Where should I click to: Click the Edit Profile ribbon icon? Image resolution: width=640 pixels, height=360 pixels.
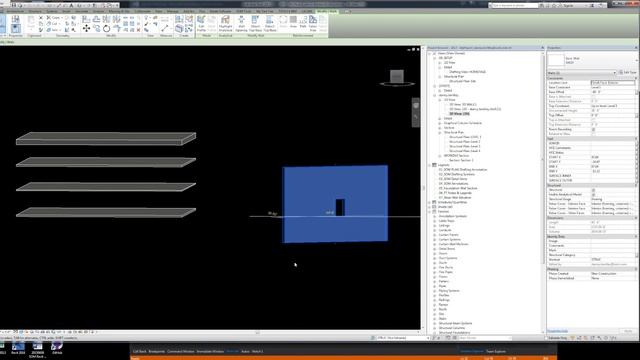201,24
